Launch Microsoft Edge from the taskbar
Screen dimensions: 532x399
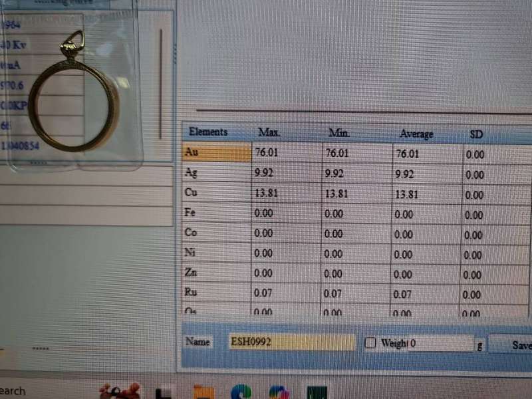[x=241, y=392]
